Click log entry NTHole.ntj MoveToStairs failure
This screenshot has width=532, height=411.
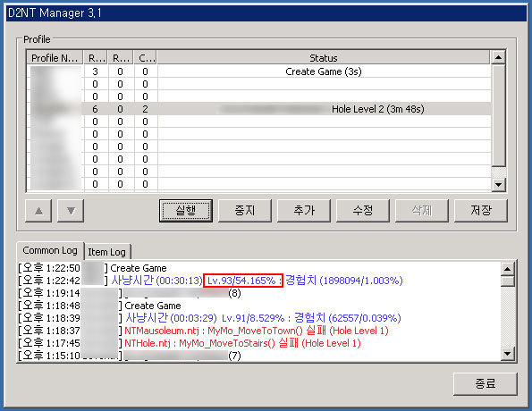190,343
